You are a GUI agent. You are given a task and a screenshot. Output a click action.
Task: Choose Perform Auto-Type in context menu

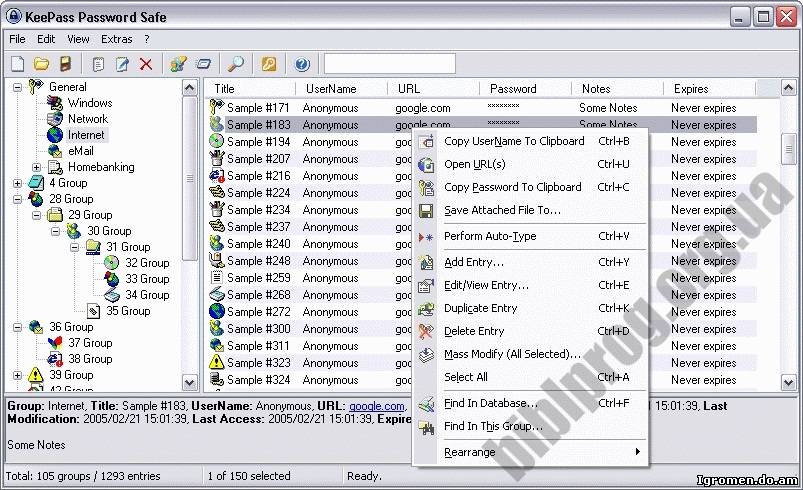[x=531, y=237]
